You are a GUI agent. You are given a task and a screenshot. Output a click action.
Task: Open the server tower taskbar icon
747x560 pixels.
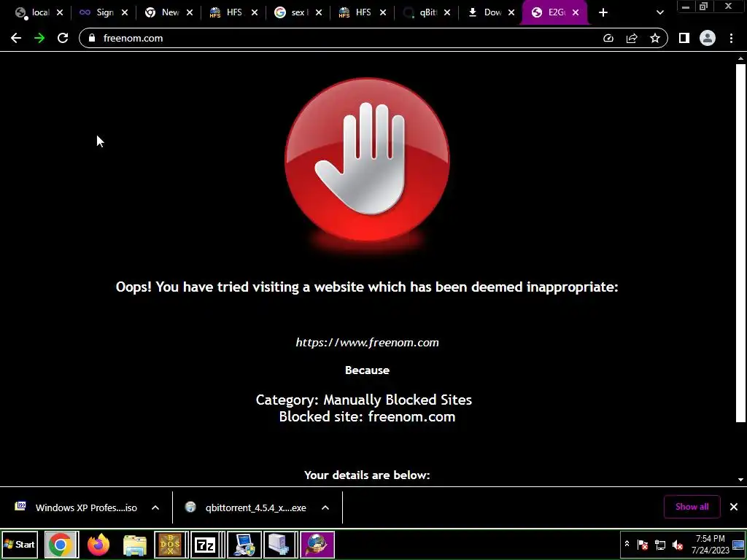pos(280,545)
